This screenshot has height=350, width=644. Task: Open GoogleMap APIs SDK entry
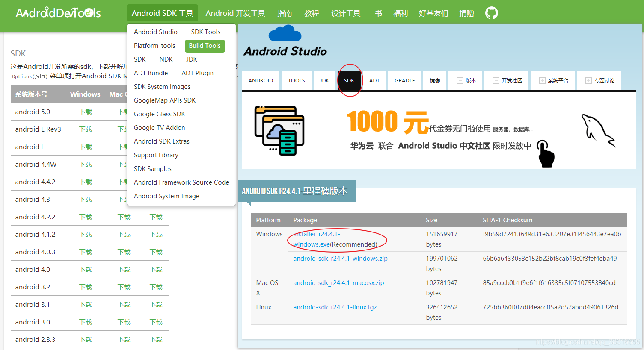point(165,100)
